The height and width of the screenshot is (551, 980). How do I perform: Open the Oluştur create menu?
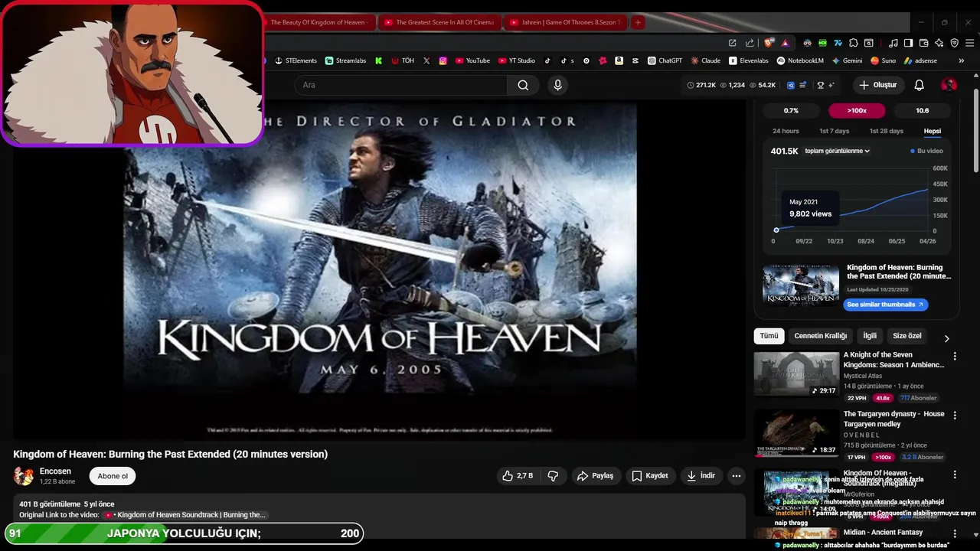point(877,85)
